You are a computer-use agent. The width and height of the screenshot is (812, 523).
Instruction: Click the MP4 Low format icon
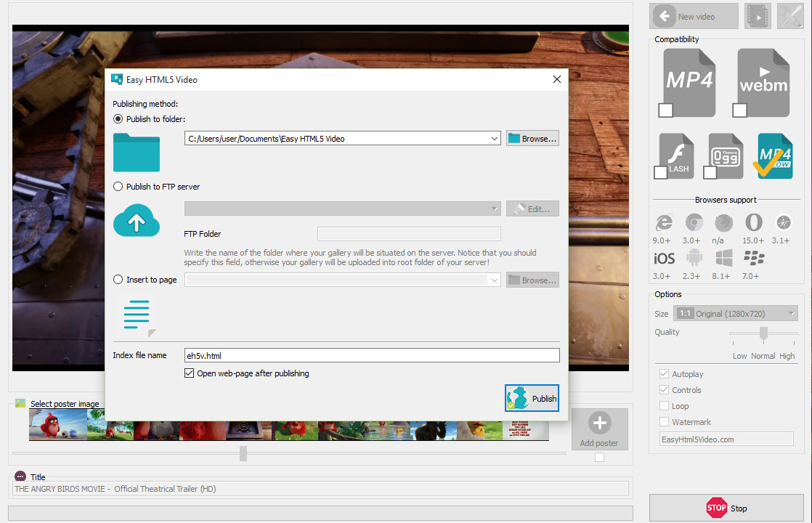coord(773,155)
